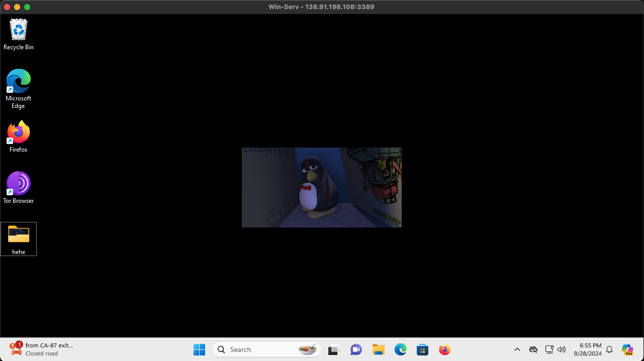The width and height of the screenshot is (644, 361).
Task: Select the hehe folder on desktop
Action: tap(19, 239)
